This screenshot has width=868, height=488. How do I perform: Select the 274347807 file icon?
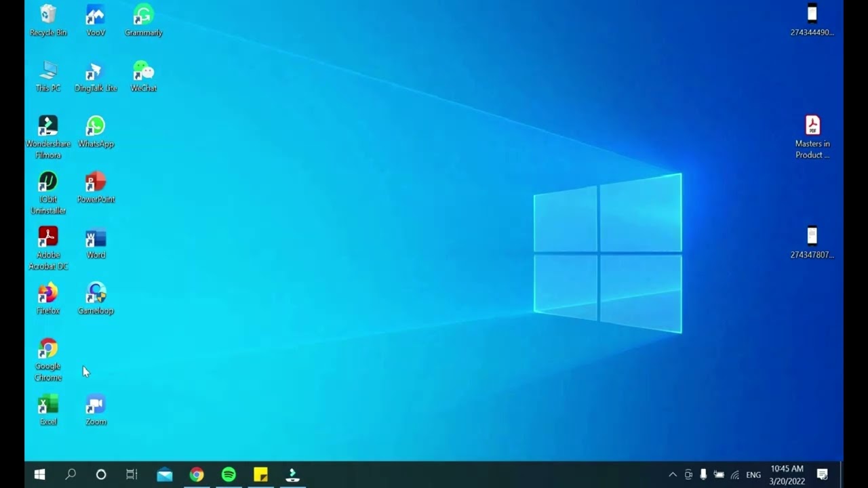812,243
